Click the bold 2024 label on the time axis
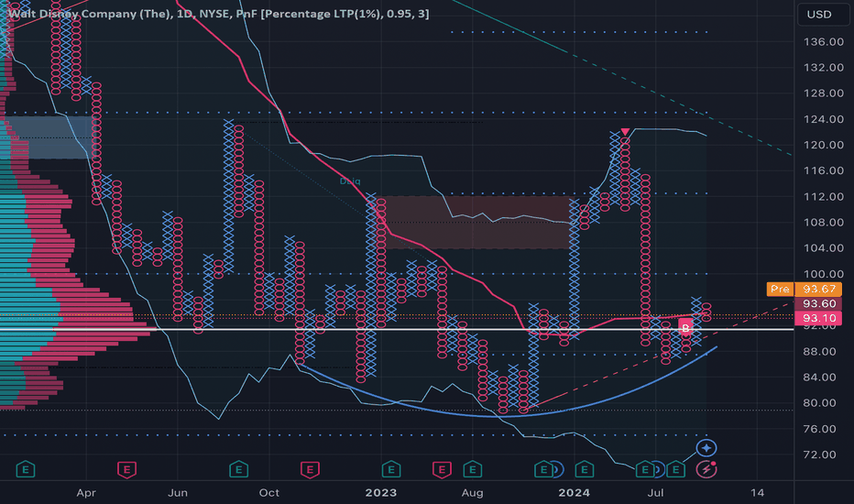 tap(574, 493)
